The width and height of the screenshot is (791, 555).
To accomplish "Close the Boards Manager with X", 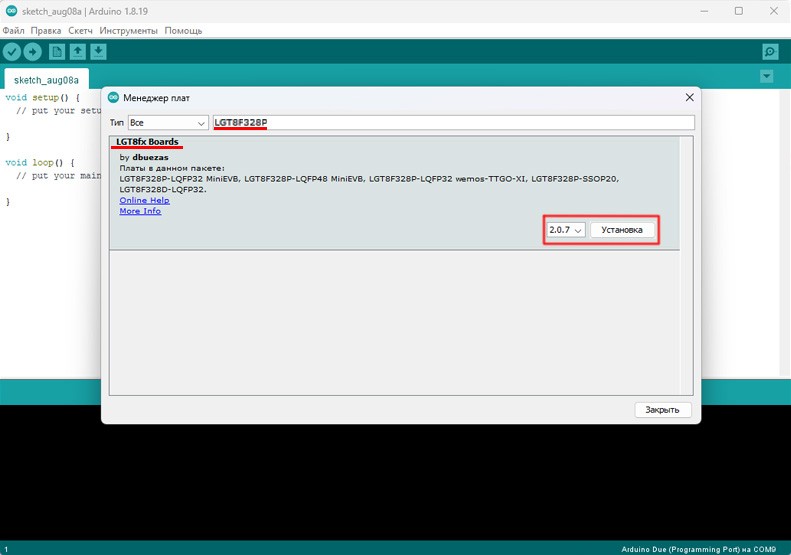I will point(688,98).
